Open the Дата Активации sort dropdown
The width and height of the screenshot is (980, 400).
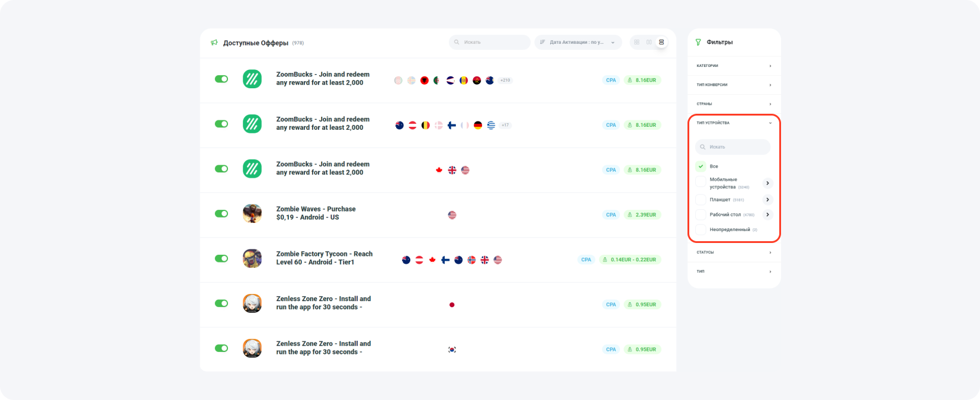578,42
